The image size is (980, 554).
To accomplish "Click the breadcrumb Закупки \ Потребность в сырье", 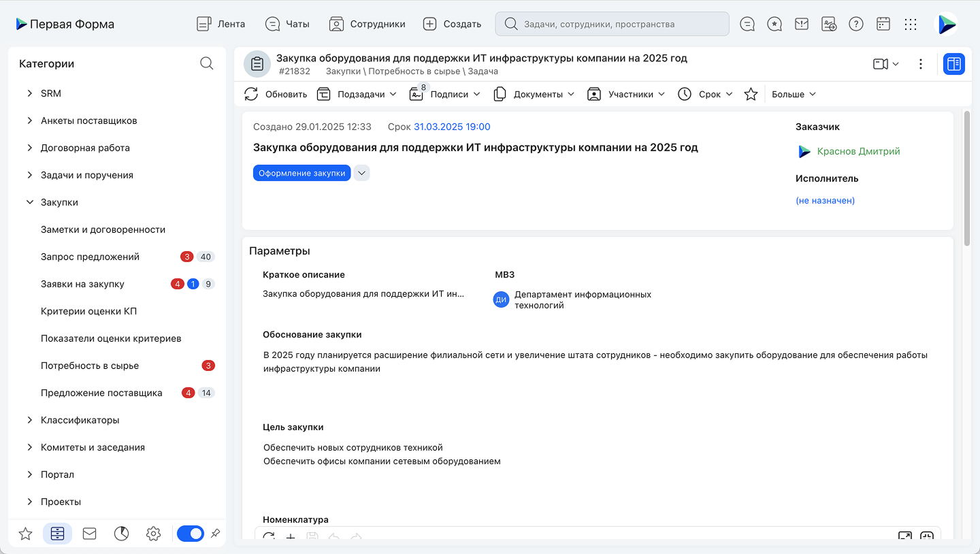I will pyautogui.click(x=394, y=71).
